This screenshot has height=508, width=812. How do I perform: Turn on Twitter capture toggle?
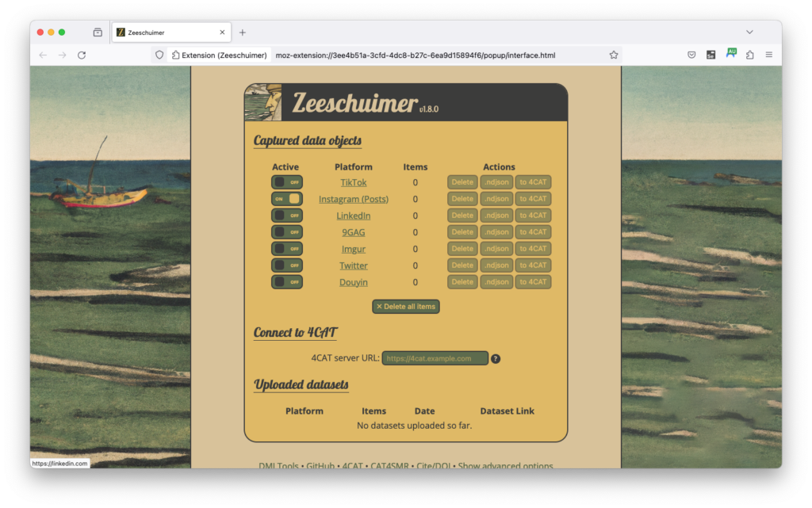(286, 265)
